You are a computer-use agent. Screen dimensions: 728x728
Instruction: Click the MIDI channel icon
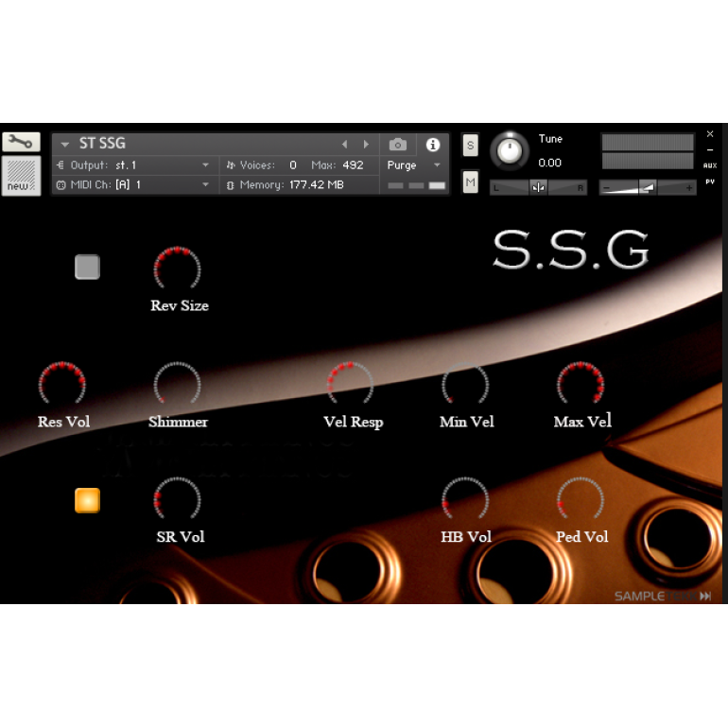click(x=61, y=184)
